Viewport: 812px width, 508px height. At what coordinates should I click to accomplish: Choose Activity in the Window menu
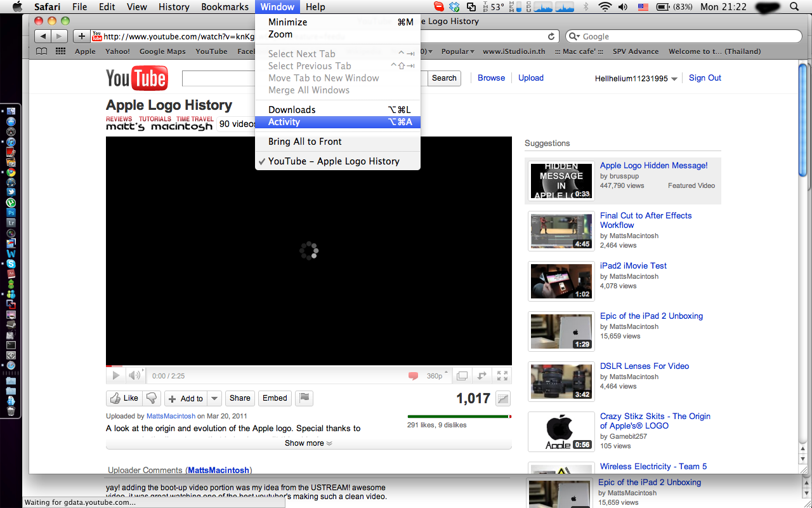337,122
